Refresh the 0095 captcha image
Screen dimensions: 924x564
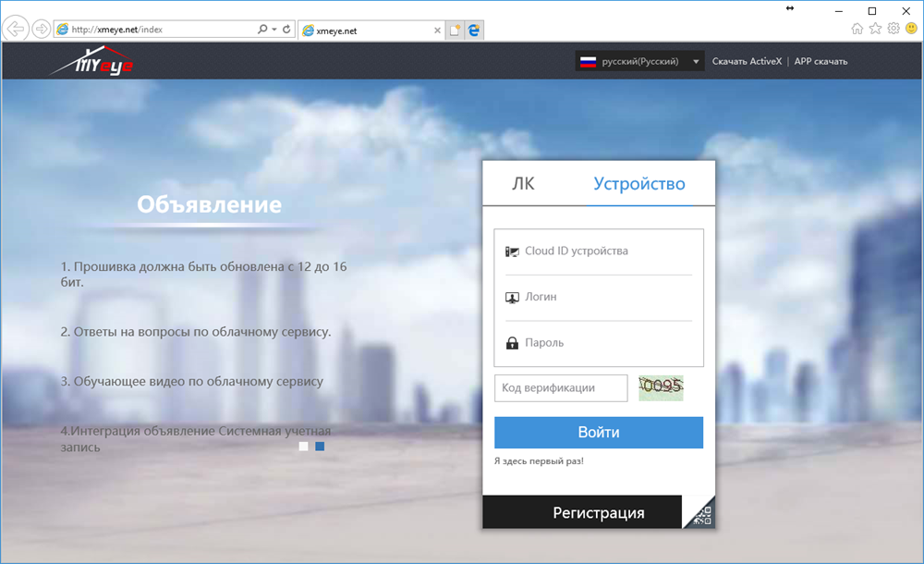[x=662, y=387]
